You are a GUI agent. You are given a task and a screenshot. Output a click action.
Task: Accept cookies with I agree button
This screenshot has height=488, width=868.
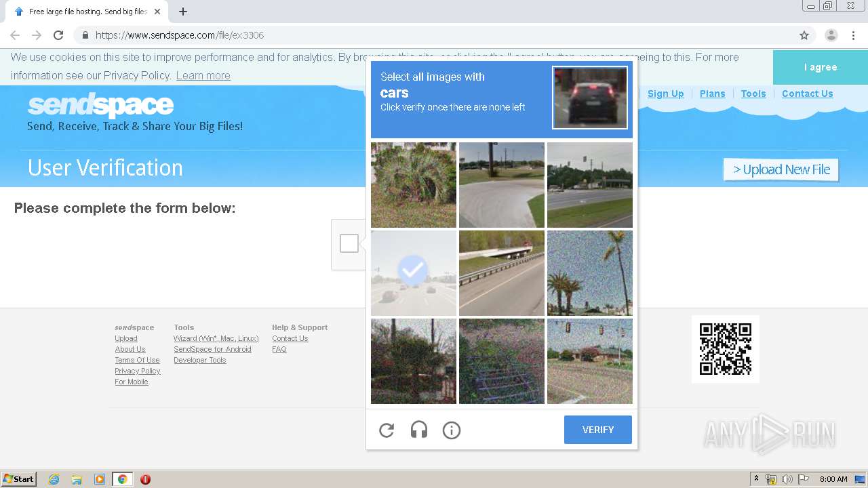(x=821, y=67)
